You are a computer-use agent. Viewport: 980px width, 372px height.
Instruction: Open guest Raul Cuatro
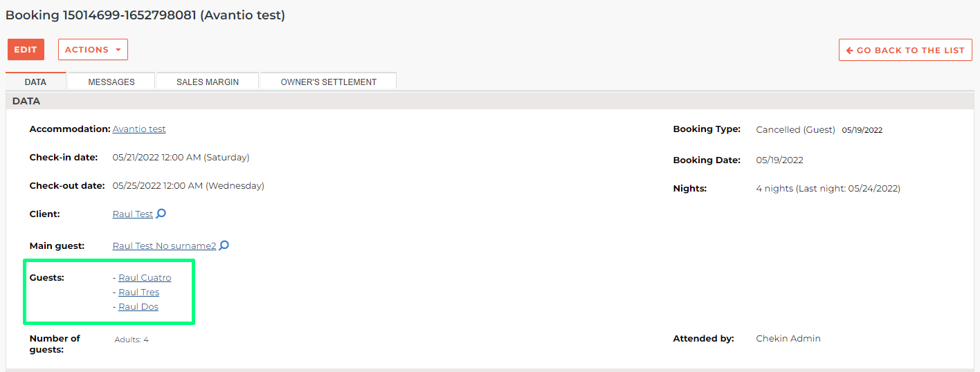(x=145, y=278)
